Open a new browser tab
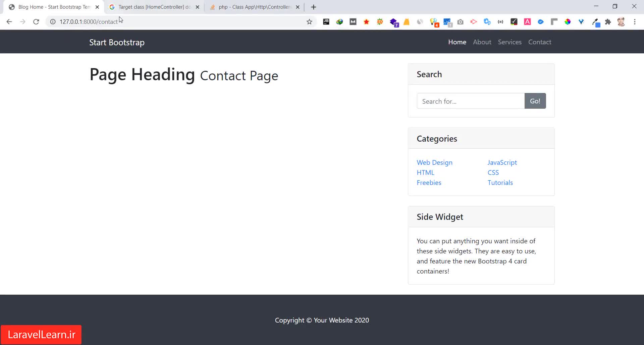Viewport: 644px width, 345px height. click(314, 7)
